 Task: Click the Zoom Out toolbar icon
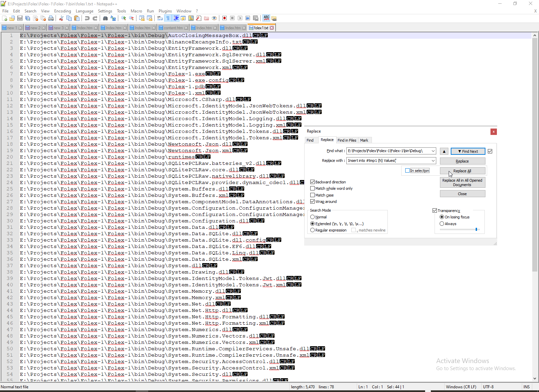131,18
